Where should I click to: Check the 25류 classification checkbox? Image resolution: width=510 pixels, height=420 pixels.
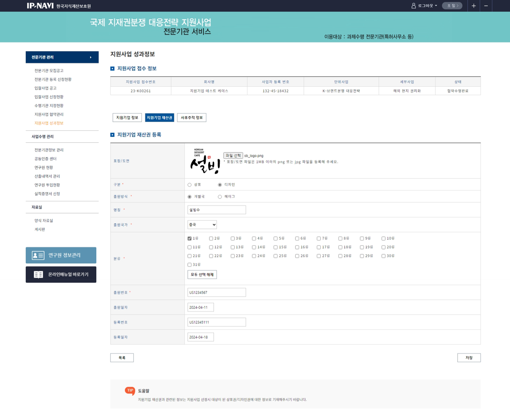(x=276, y=256)
